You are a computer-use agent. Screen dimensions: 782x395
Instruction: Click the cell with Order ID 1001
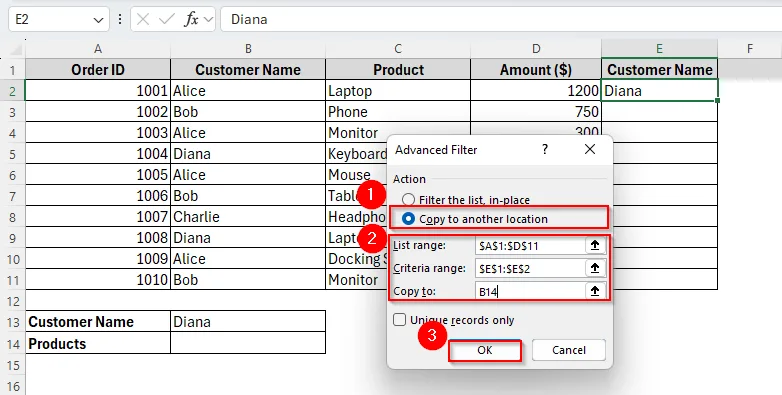coord(98,91)
